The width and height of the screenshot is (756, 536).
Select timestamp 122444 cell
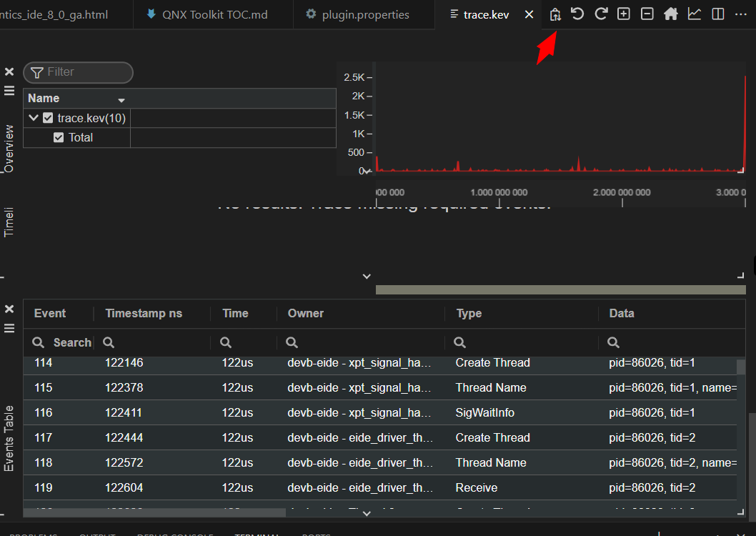(x=124, y=437)
